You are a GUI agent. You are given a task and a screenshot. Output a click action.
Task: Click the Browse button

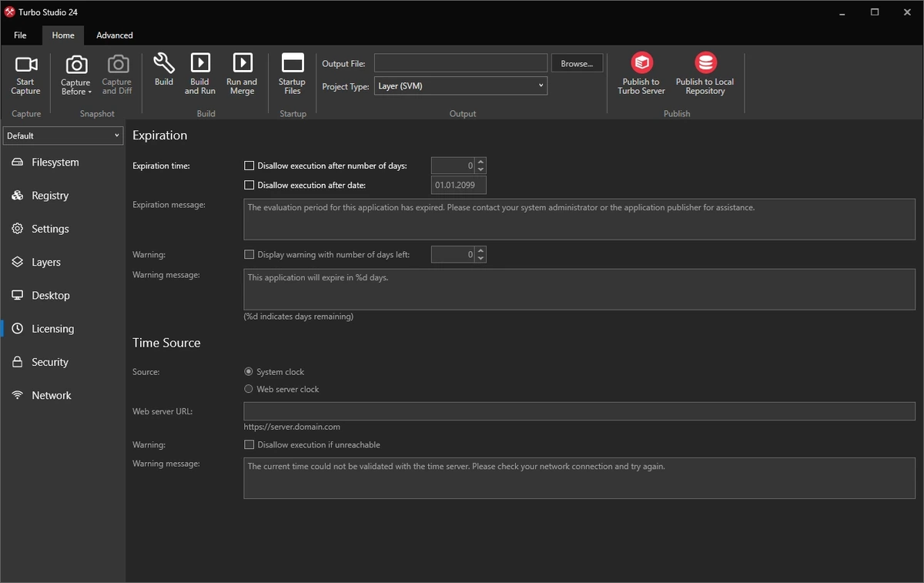point(577,64)
